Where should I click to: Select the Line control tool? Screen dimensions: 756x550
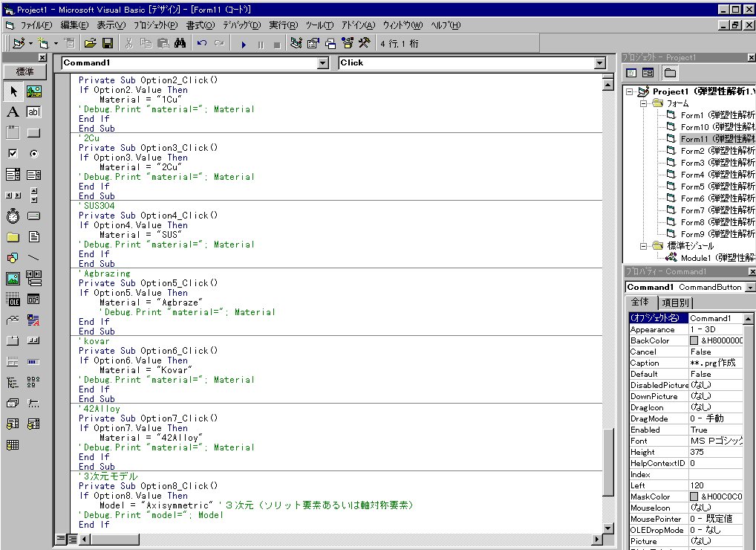(33, 258)
